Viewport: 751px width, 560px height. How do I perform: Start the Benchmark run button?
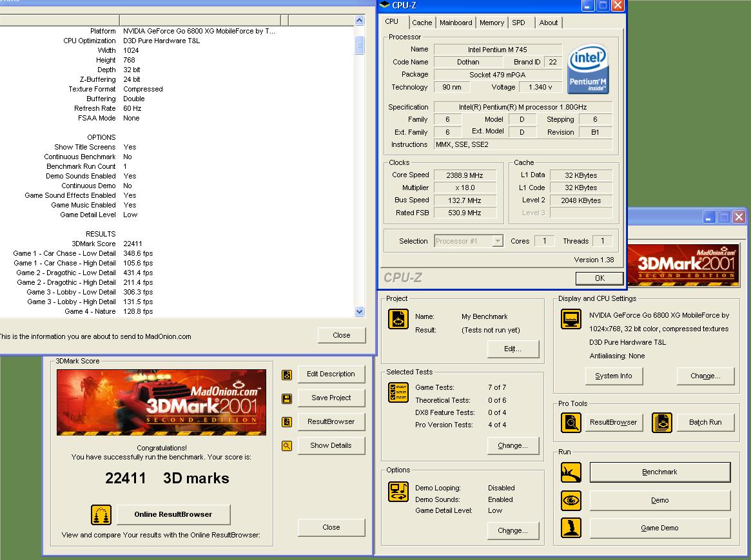point(660,472)
